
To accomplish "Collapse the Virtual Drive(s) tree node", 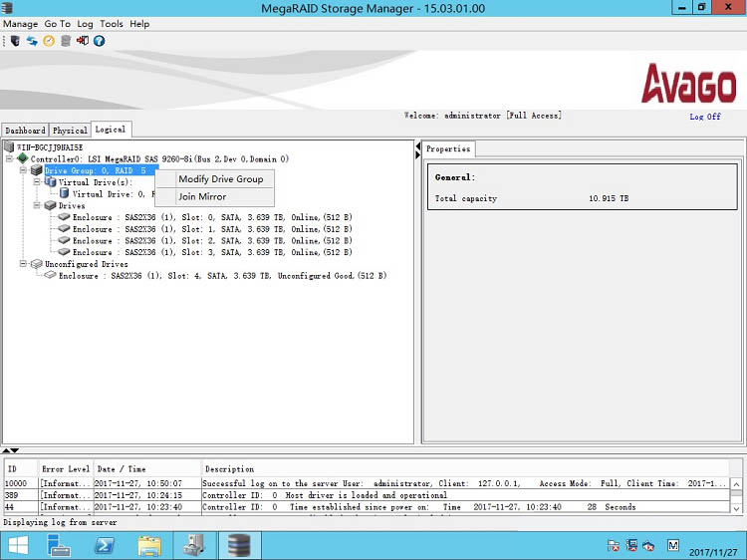I will tap(37, 182).
